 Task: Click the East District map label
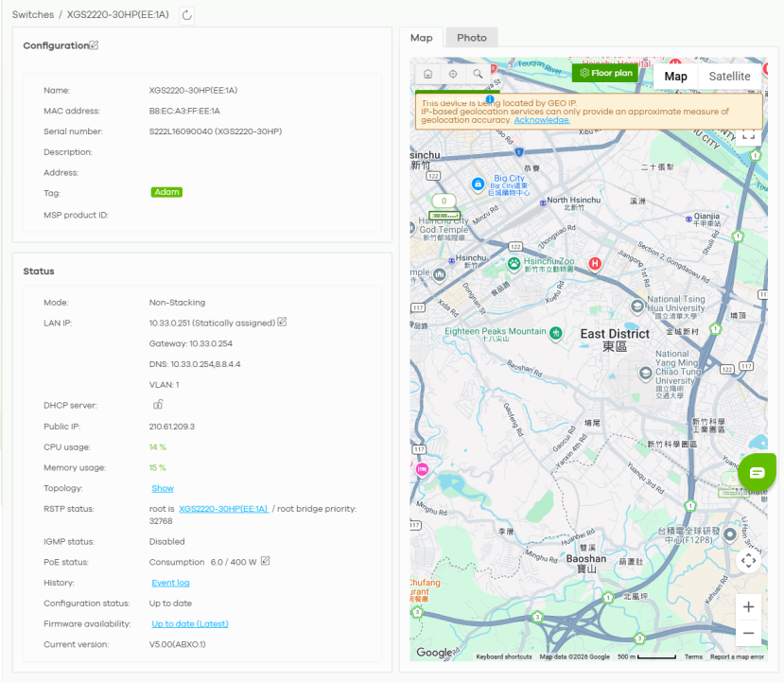point(615,340)
